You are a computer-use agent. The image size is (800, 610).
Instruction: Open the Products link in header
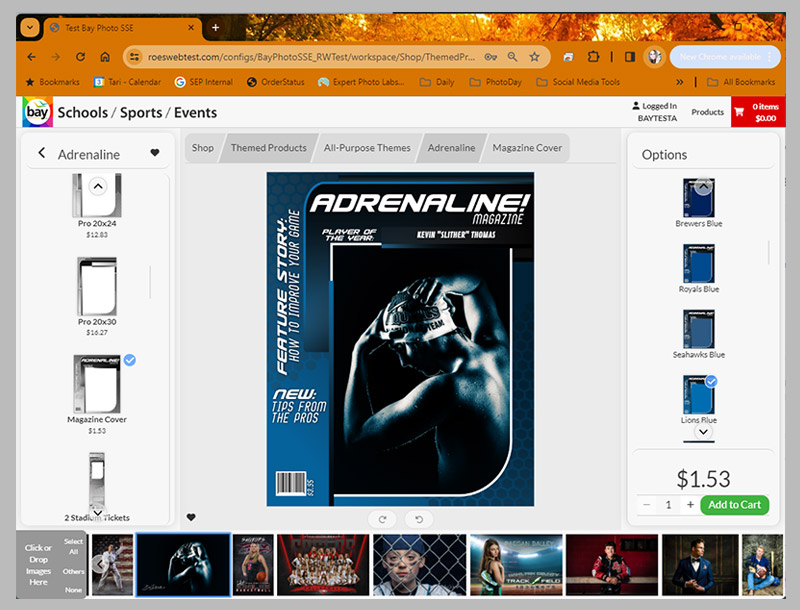pos(707,112)
